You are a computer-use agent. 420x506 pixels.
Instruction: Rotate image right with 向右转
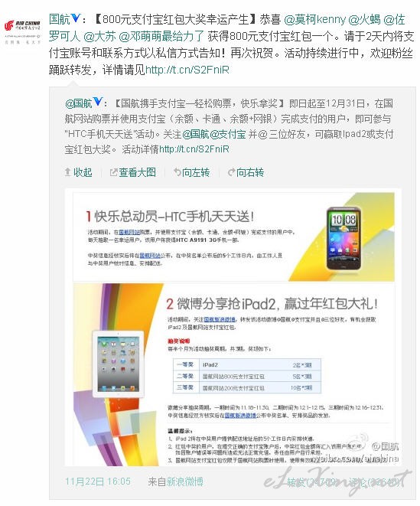tap(246, 172)
